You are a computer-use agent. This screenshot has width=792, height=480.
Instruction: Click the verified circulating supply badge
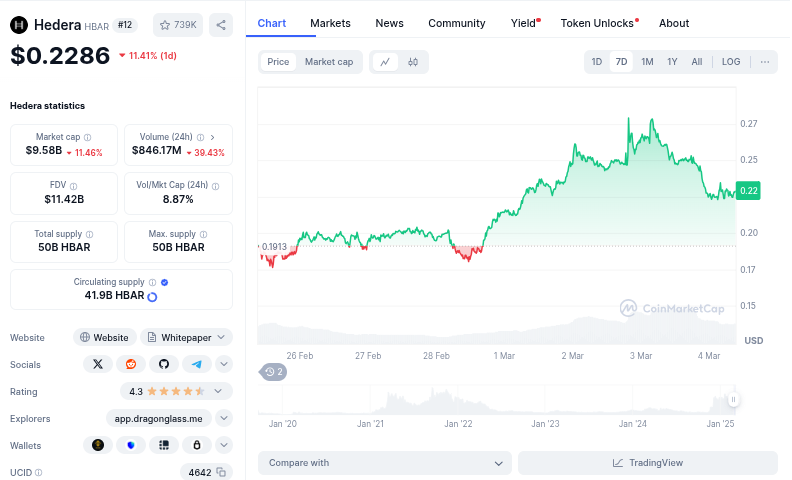tap(164, 282)
